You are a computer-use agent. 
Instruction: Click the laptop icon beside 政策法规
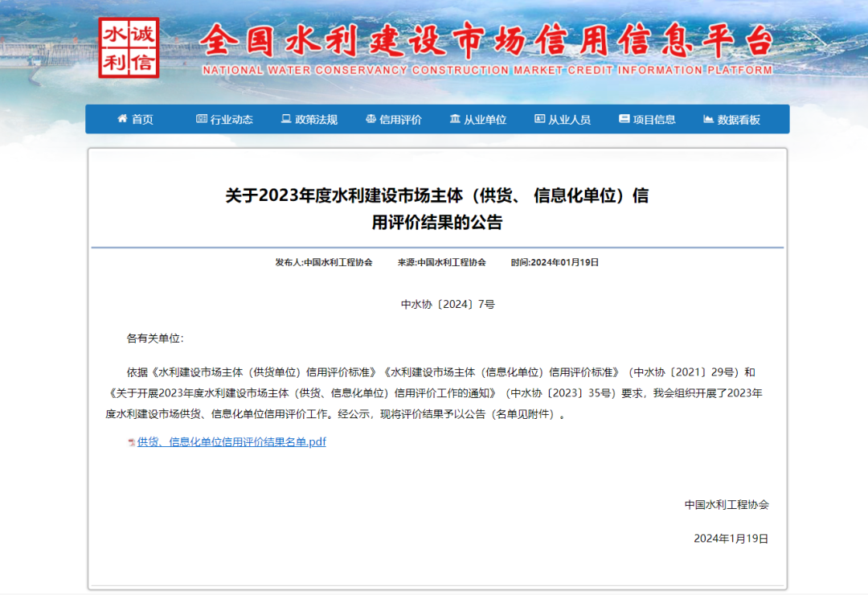286,118
